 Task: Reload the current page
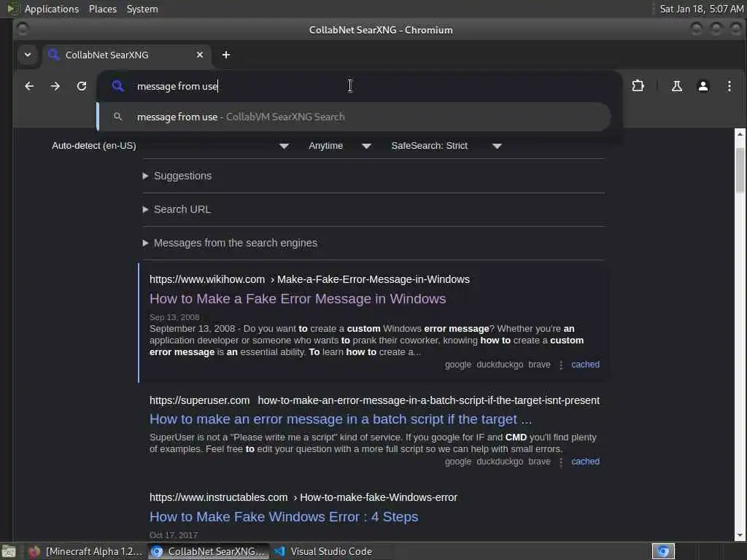click(82, 86)
